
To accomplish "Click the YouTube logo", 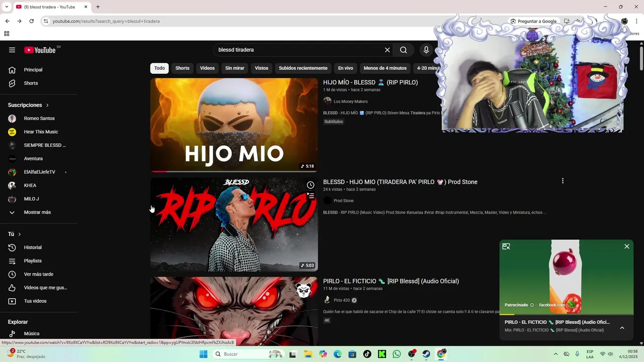I will tap(40, 50).
